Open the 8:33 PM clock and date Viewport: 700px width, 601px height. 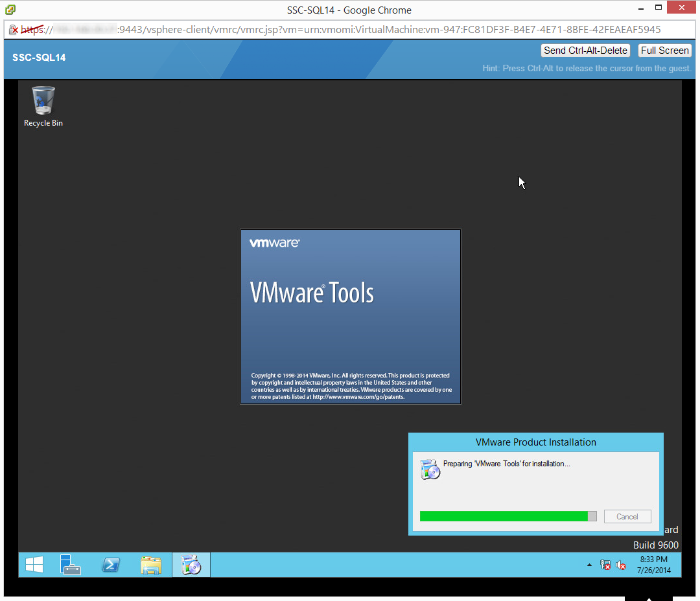(653, 565)
